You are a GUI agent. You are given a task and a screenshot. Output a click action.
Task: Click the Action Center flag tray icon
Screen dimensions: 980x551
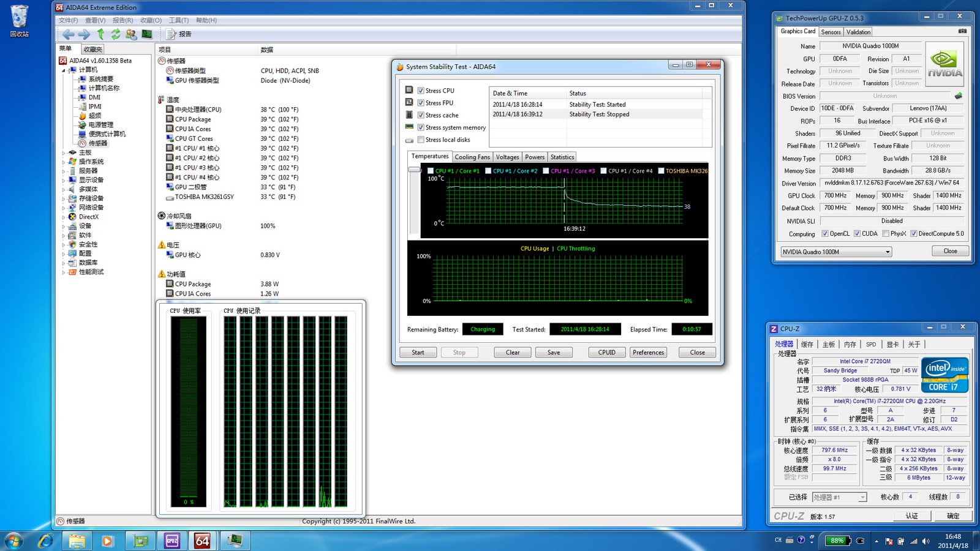point(889,541)
